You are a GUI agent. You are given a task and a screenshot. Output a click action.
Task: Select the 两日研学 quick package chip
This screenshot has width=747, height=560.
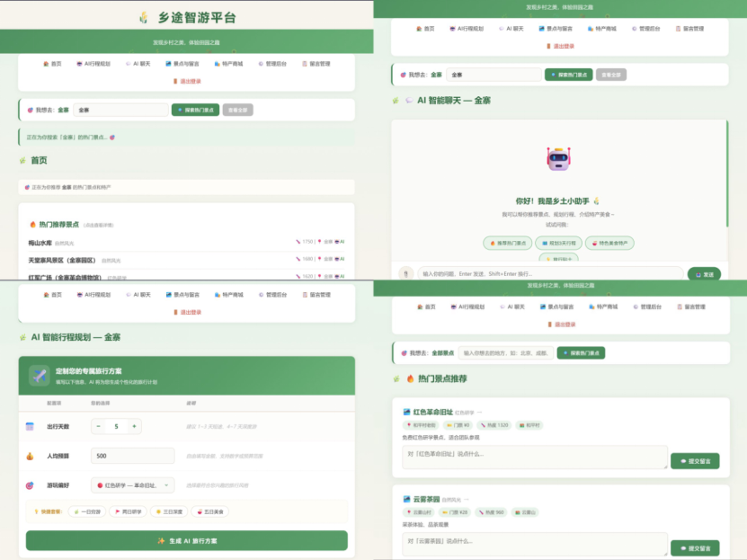click(x=129, y=511)
